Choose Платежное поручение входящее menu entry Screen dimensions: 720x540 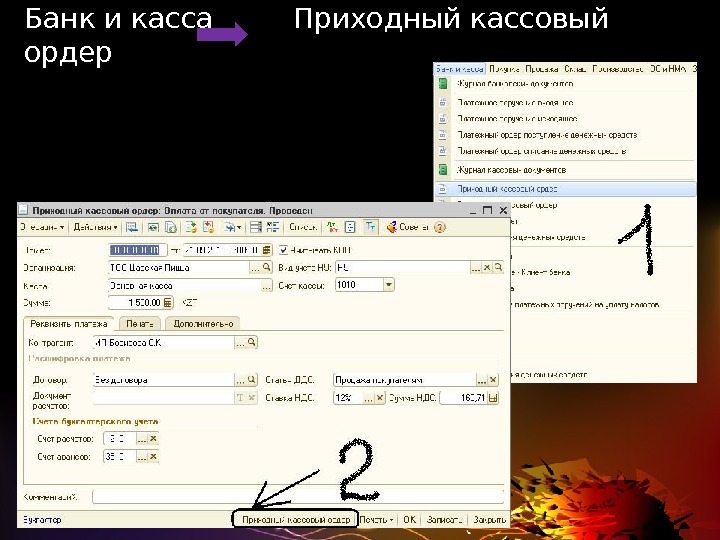pos(515,102)
